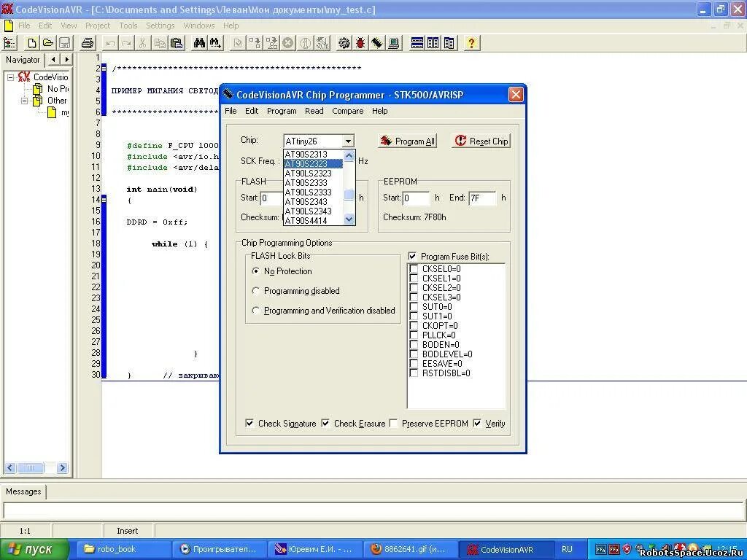Select the No Protection radio button

click(x=256, y=271)
